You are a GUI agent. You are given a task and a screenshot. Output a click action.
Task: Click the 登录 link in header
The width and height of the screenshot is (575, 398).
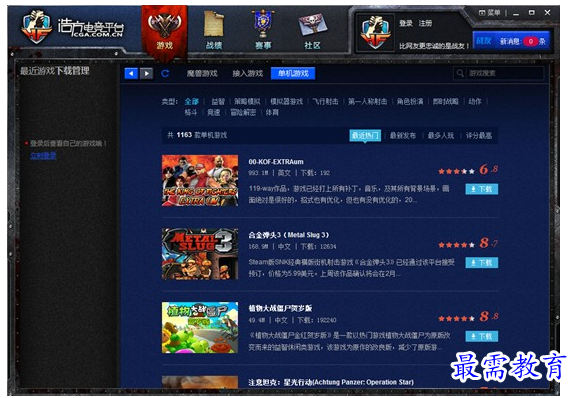click(x=406, y=23)
